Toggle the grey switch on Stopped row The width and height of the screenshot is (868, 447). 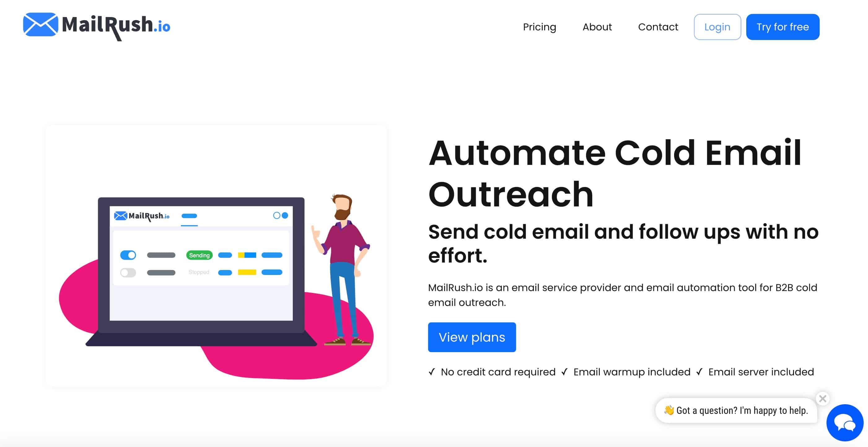coord(127,272)
